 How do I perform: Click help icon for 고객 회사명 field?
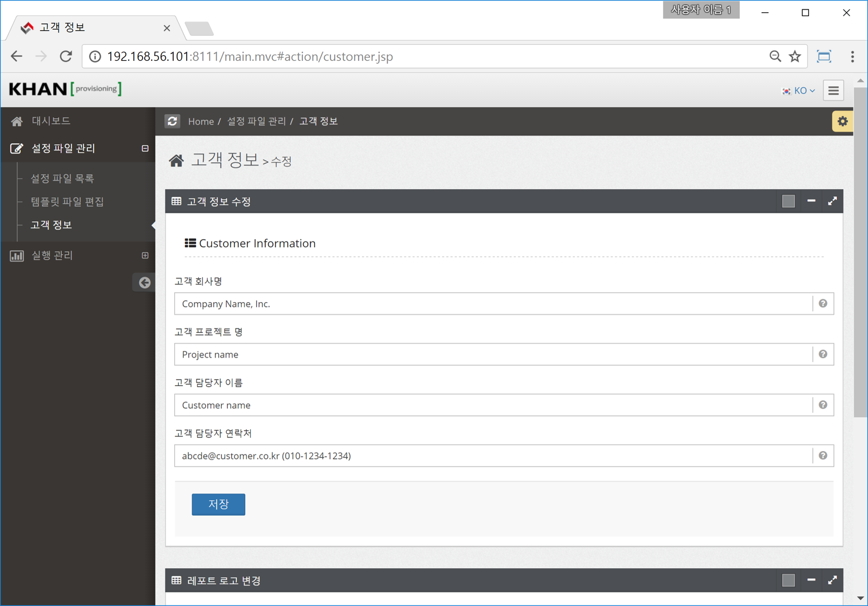pyautogui.click(x=822, y=304)
